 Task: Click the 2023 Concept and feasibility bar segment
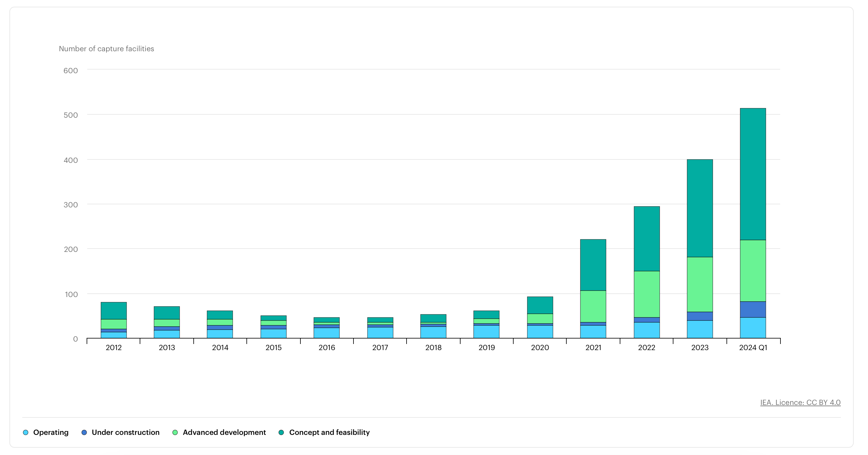(700, 208)
